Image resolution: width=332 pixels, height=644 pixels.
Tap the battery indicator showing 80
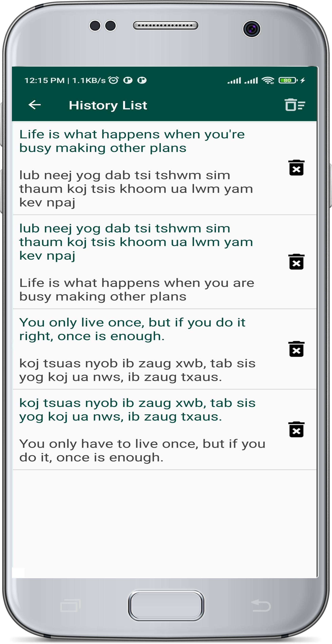[288, 80]
